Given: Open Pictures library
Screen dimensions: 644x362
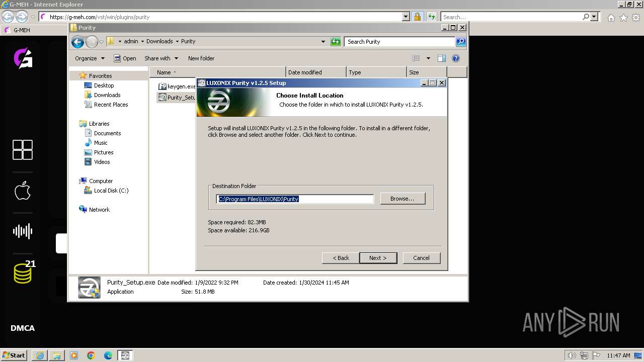Looking at the screenshot, I should (x=104, y=152).
